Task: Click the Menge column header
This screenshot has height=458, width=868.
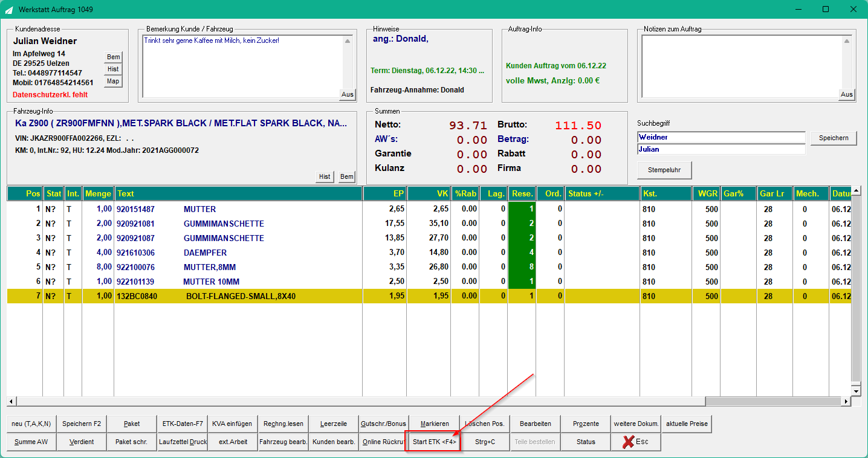Action: coord(98,193)
